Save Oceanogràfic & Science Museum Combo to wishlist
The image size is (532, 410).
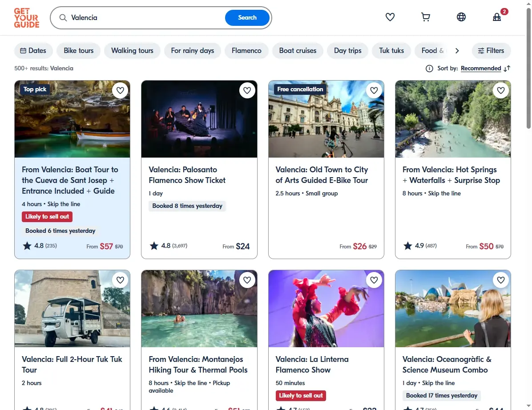click(501, 280)
